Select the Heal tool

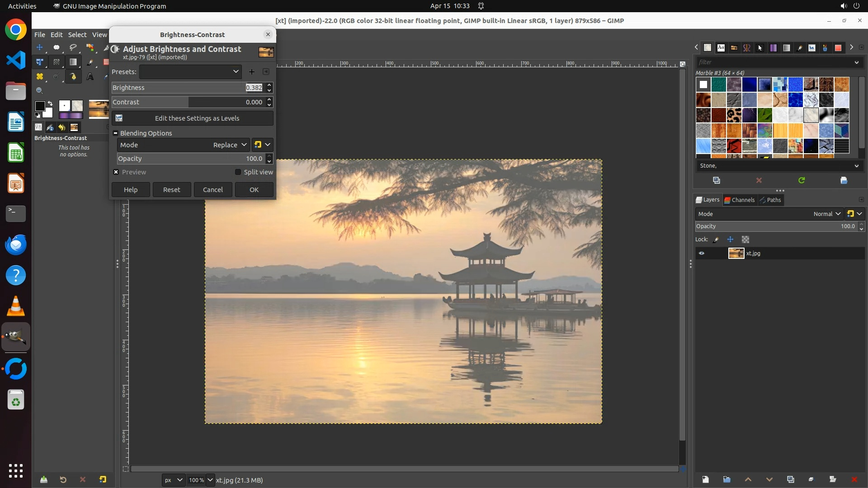click(40, 77)
